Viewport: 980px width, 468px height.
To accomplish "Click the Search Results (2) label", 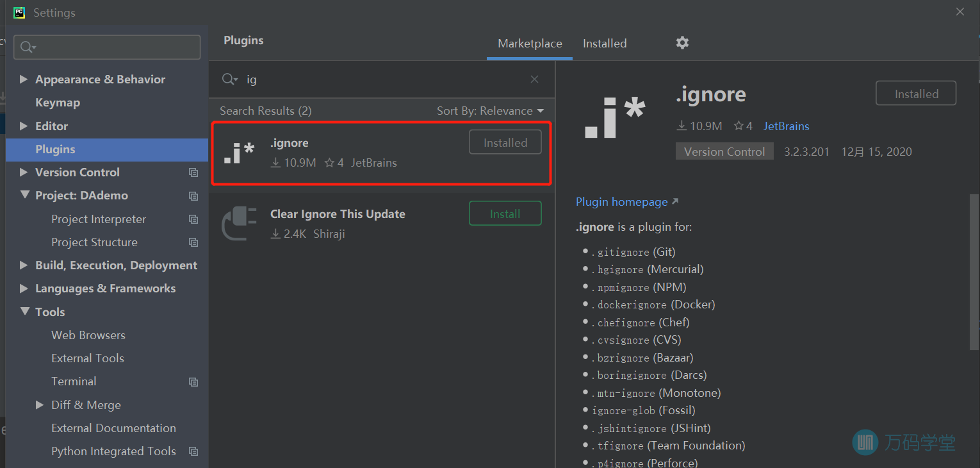I will pos(266,111).
